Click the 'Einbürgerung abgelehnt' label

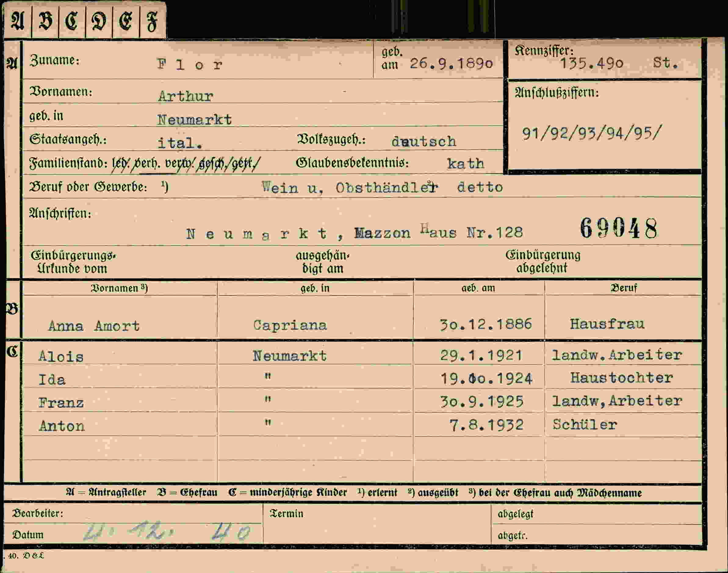[x=543, y=261]
